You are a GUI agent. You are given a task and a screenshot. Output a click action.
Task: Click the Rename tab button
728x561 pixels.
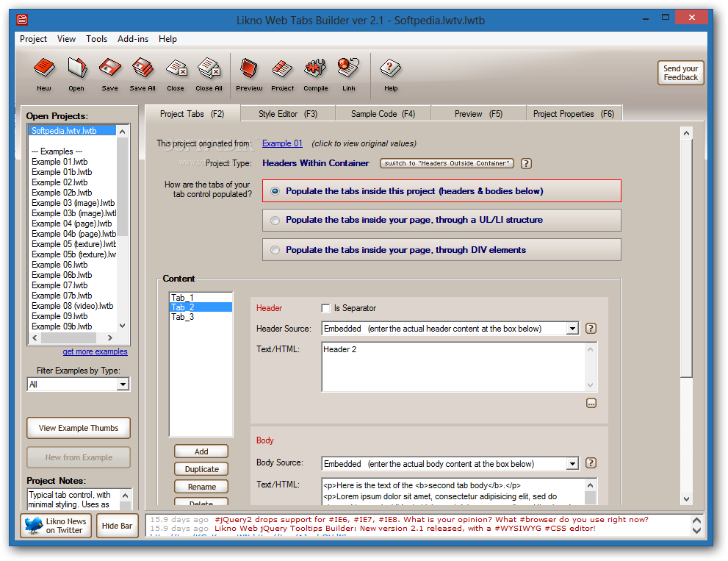[201, 487]
